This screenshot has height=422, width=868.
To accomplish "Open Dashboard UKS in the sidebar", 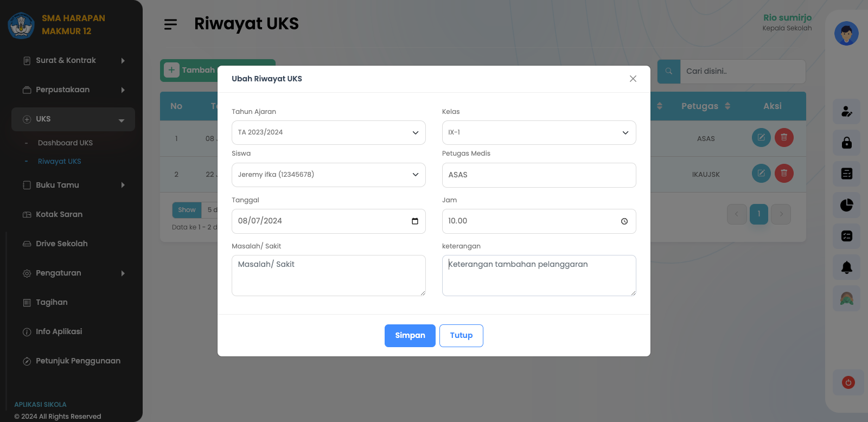I will pos(65,143).
